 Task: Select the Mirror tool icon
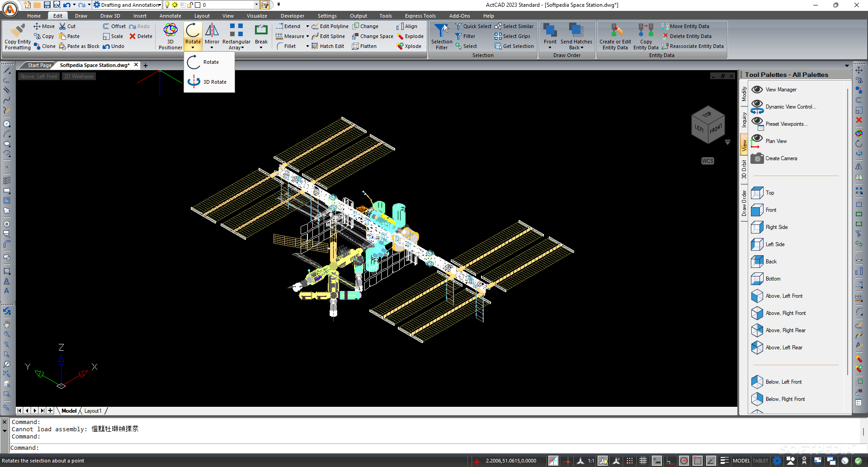tap(212, 31)
